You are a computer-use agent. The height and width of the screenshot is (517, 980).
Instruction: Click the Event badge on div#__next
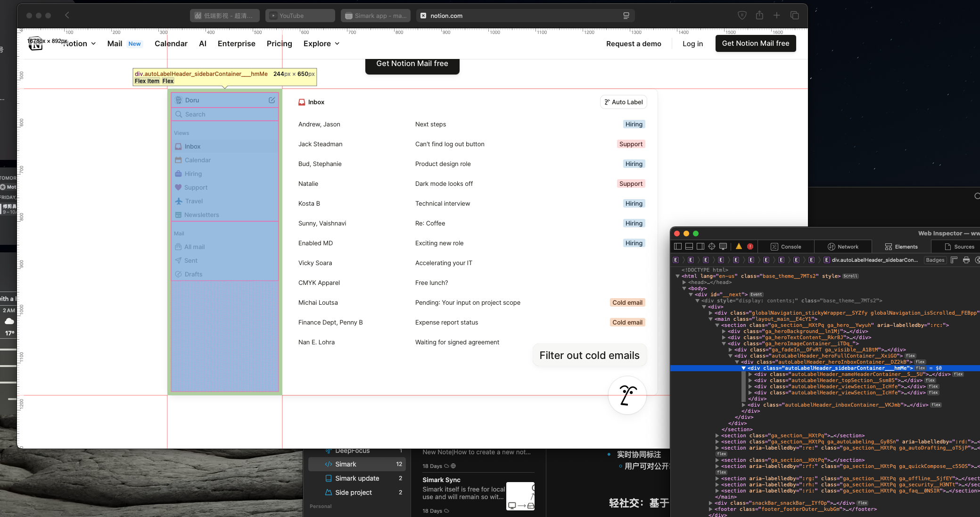(756, 294)
